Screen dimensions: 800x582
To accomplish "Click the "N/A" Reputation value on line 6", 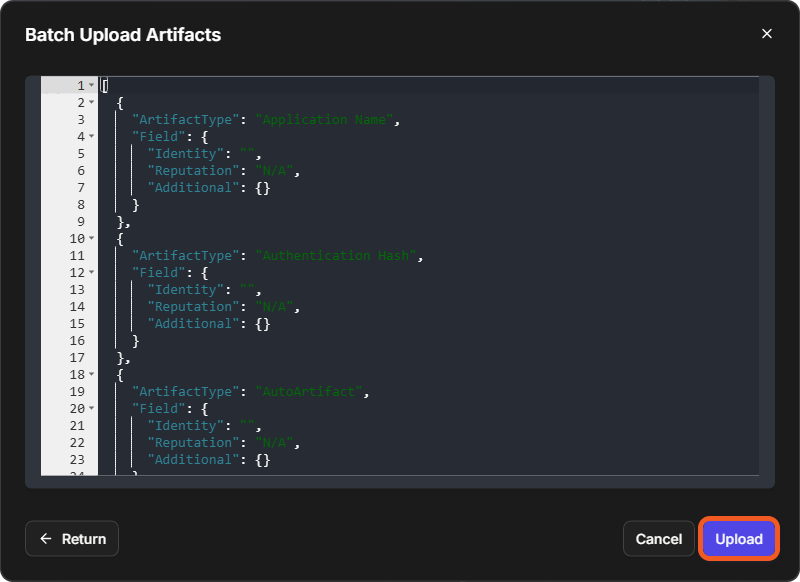I will (x=274, y=171).
